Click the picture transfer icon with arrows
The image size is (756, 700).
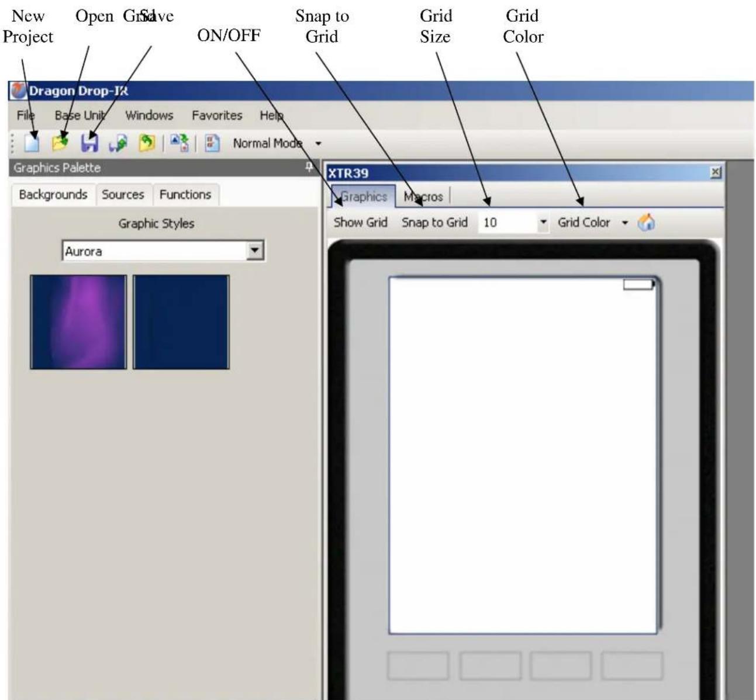(180, 143)
